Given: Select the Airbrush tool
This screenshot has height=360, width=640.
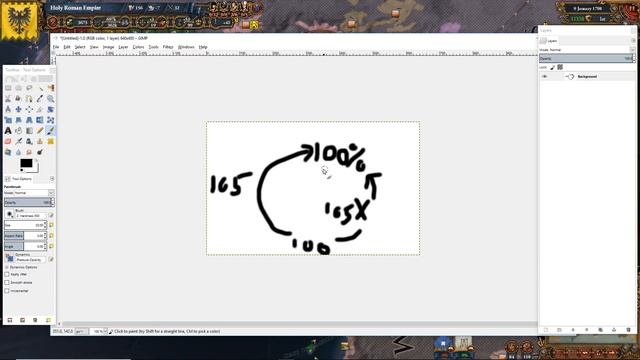Looking at the screenshot, I should click(19, 141).
